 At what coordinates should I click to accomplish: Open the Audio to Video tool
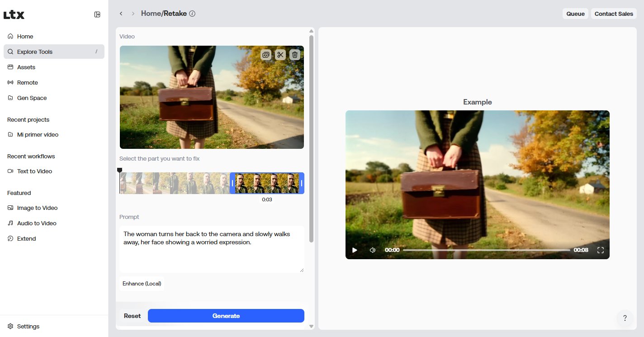(54, 223)
